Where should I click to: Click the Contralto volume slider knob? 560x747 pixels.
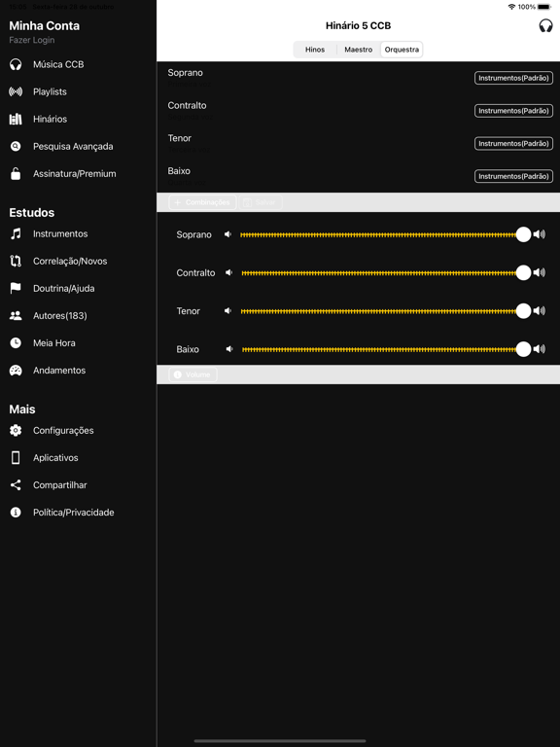point(523,272)
